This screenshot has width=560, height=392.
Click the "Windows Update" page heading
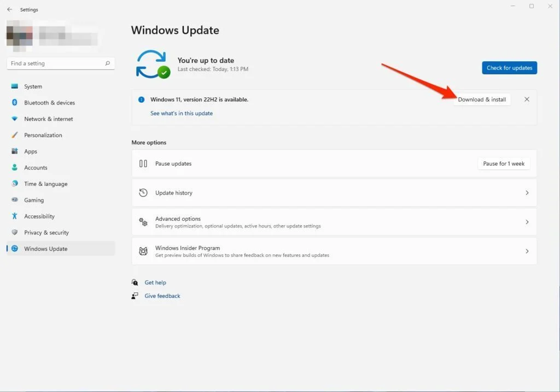(175, 31)
